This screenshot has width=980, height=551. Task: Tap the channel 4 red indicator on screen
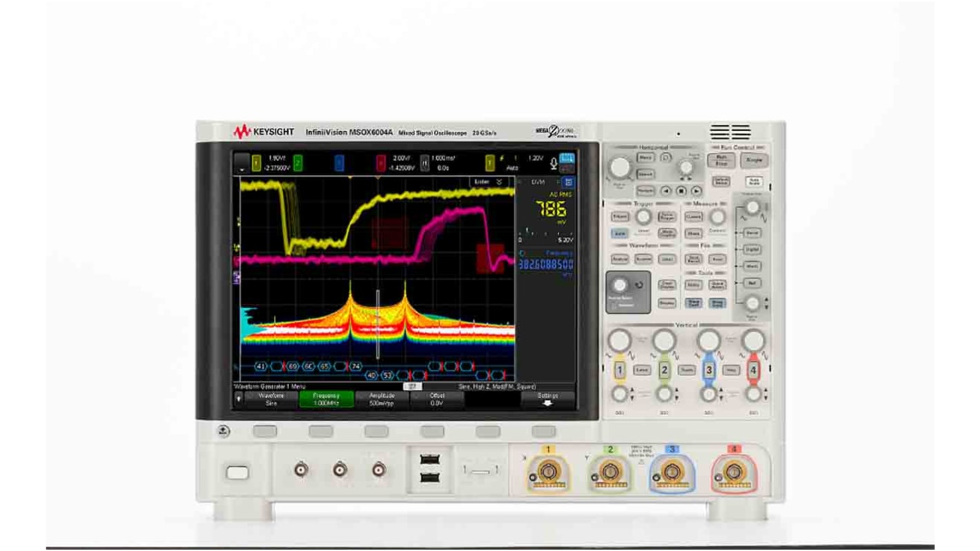380,163
